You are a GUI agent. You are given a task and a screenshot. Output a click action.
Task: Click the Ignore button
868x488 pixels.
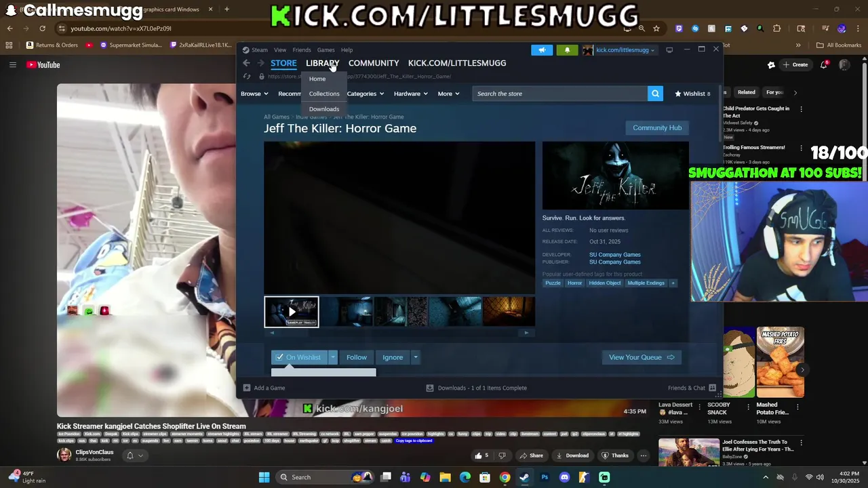[393, 357]
